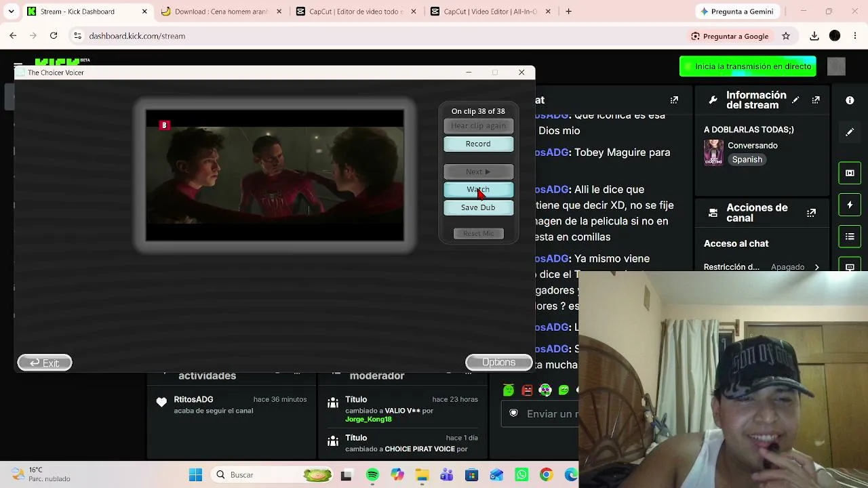Screen dimensions: 868x488
Task: Open the video clip icon in right sidebar
Action: click(850, 173)
